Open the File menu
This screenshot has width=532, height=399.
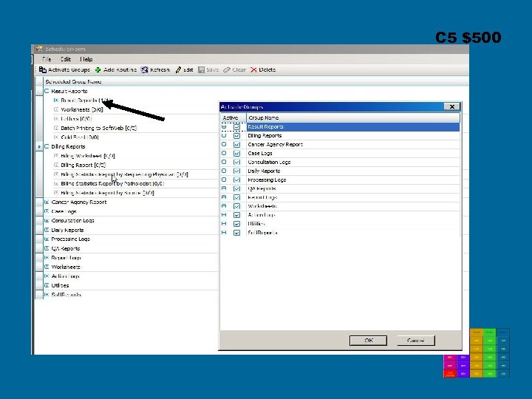coord(47,59)
